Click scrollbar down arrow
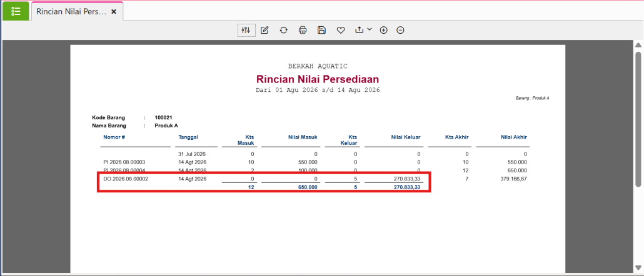This screenshot has height=276, width=644. coord(638,269)
